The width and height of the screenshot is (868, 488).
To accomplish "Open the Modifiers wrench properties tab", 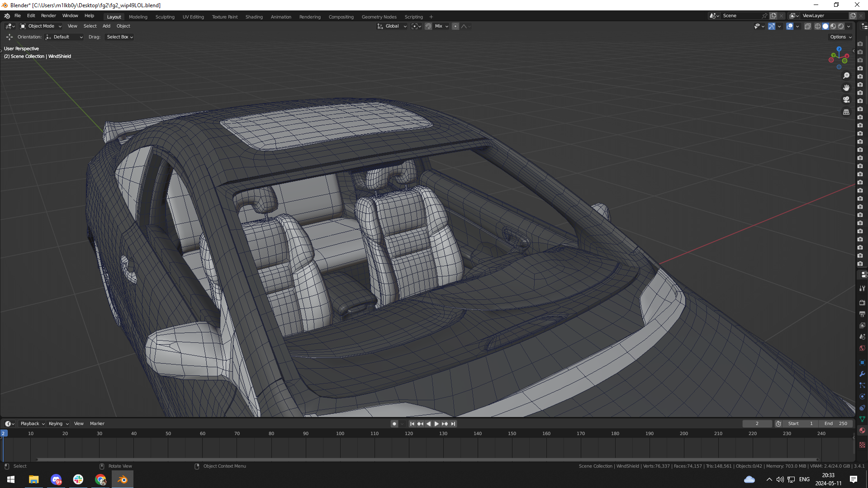I will pos(862,374).
